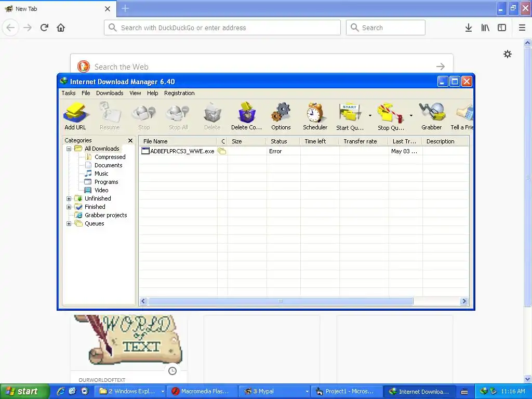Expand the Unfinished tree node

point(69,199)
